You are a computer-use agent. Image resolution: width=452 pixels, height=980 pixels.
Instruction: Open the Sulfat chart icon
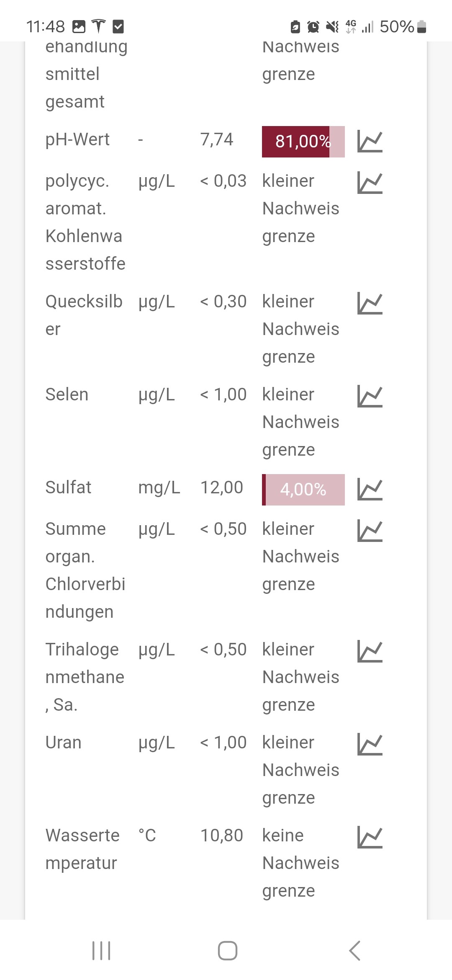[370, 490]
